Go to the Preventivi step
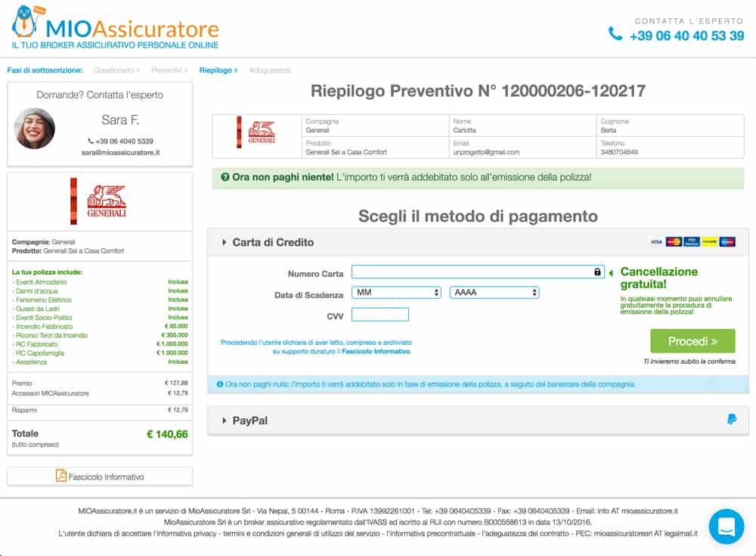This screenshot has height=556, width=756. (169, 70)
